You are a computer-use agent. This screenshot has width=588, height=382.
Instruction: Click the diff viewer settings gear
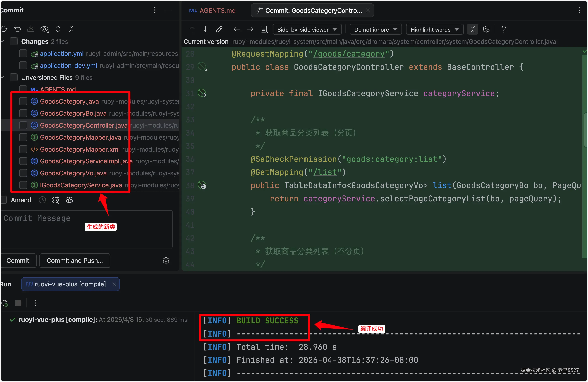(x=486, y=29)
